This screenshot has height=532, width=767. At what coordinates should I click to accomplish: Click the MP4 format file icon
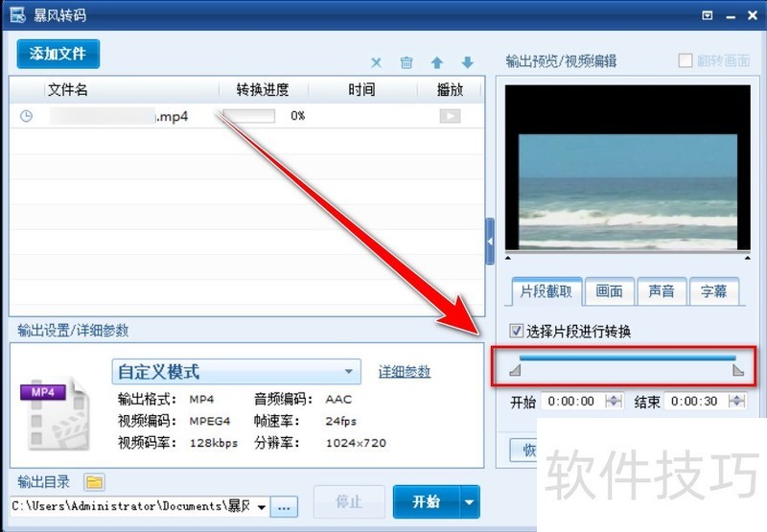(56, 413)
